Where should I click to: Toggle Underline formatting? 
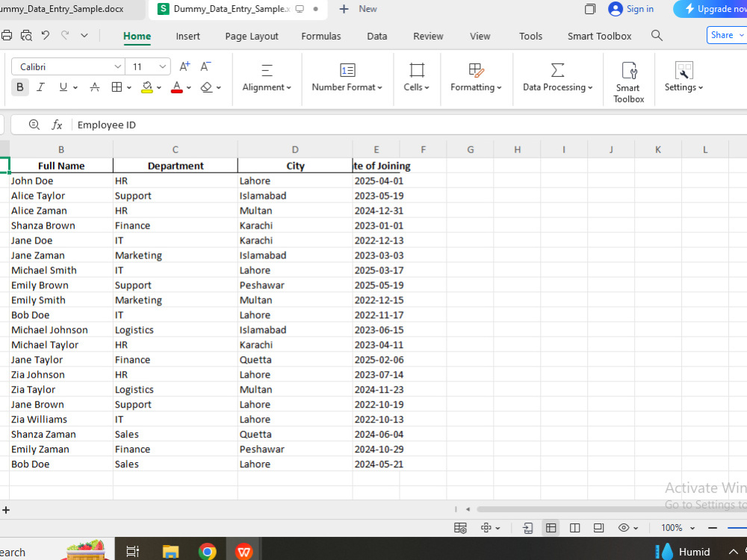63,87
